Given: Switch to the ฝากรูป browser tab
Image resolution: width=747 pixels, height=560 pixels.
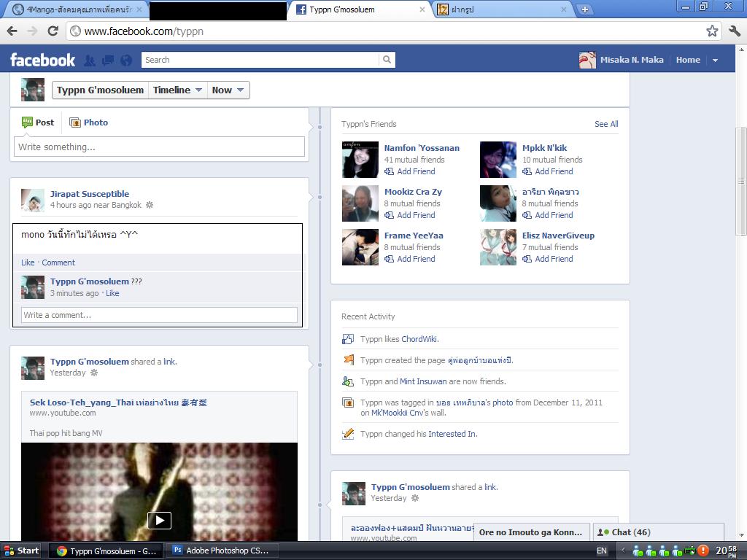Looking at the screenshot, I should click(503, 9).
